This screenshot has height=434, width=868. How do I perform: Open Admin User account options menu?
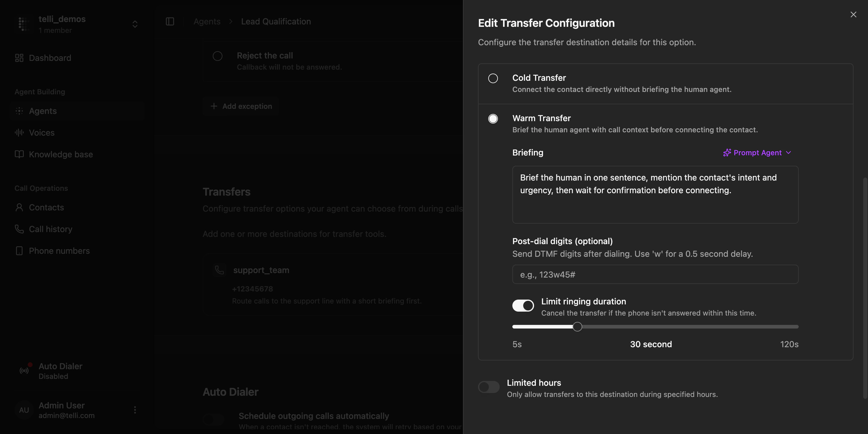click(x=135, y=410)
